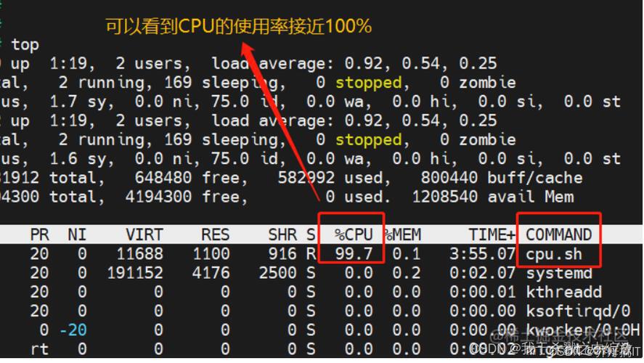Select the "1.6 sy" CPU value
The image size is (644, 363).
[x=81, y=159]
